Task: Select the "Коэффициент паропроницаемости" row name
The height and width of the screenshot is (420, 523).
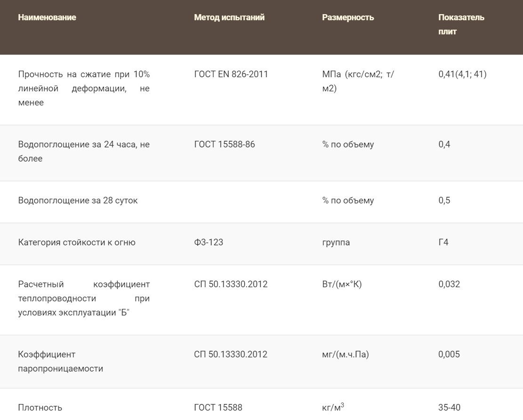Action: [60, 361]
